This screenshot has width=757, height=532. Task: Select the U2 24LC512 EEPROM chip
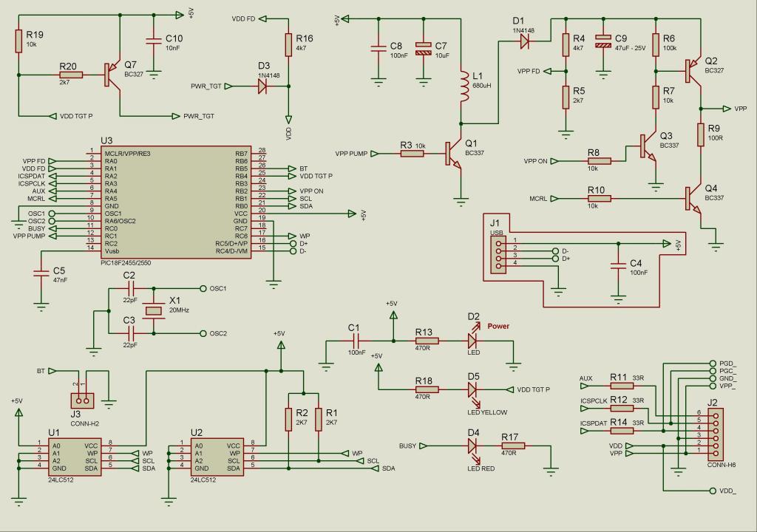pos(217,457)
